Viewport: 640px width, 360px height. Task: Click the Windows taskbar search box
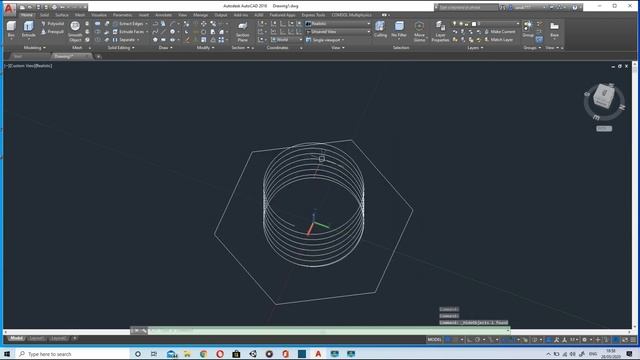click(73, 354)
